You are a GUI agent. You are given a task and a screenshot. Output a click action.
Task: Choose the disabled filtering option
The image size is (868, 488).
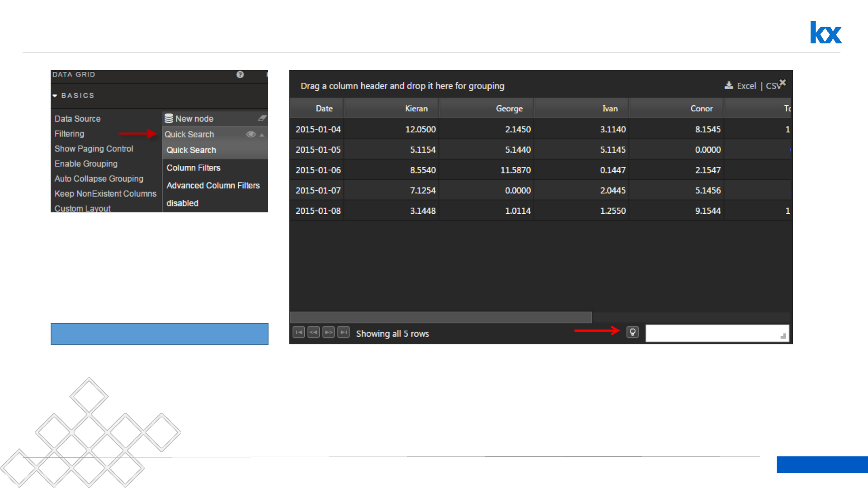(x=182, y=203)
